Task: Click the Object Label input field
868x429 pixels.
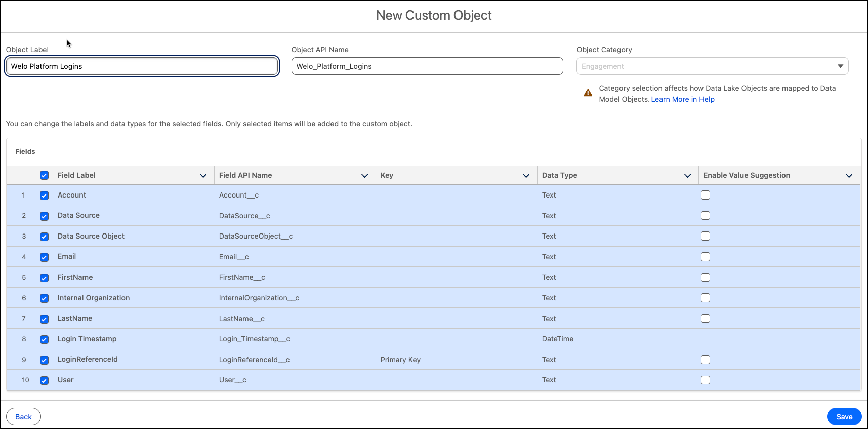Action: coord(142,66)
